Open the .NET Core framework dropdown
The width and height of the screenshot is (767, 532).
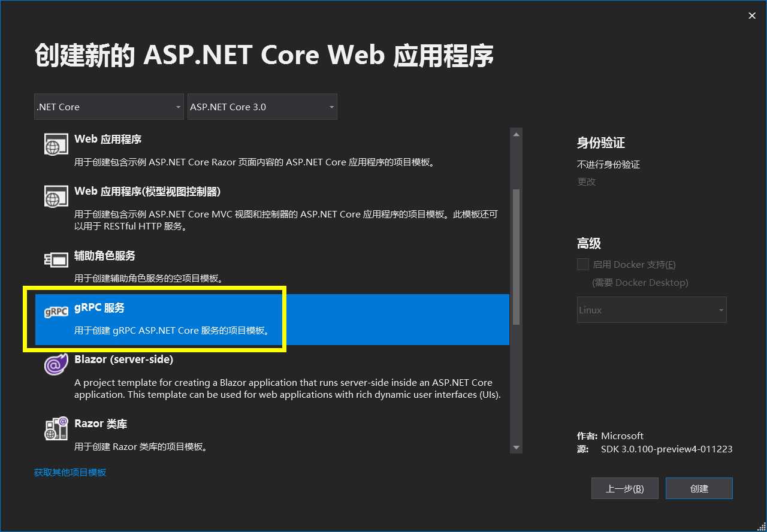(x=109, y=107)
